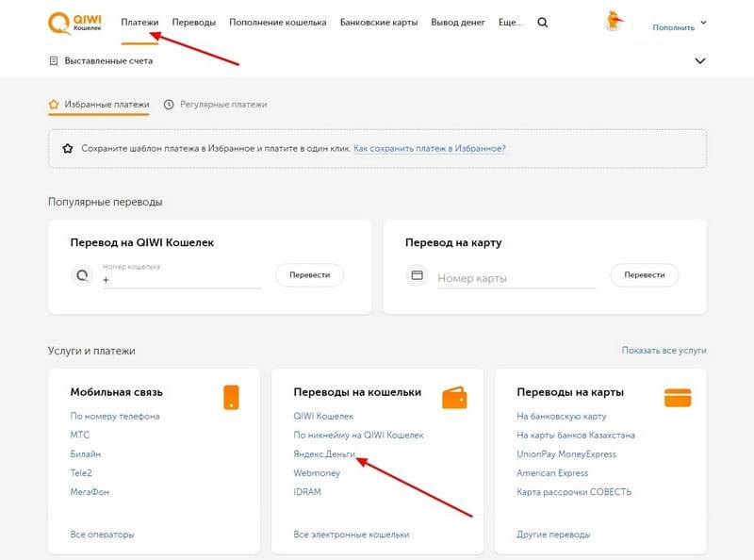This screenshot has height=560, width=754.
Task: Open Другие переводы link
Action: 553,535
